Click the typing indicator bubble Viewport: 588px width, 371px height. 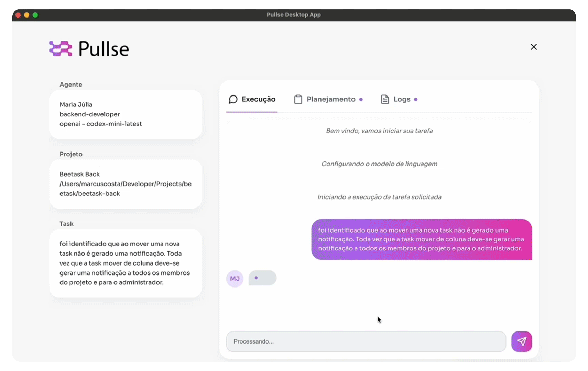click(x=262, y=278)
